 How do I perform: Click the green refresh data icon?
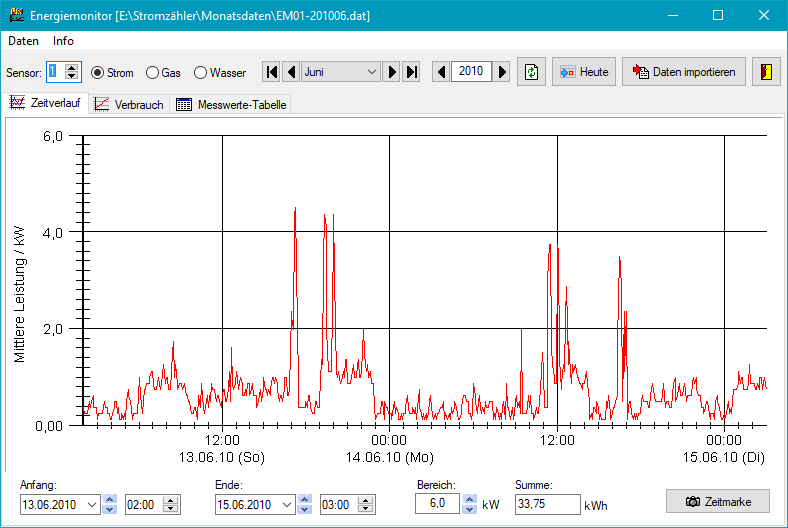pyautogui.click(x=532, y=72)
